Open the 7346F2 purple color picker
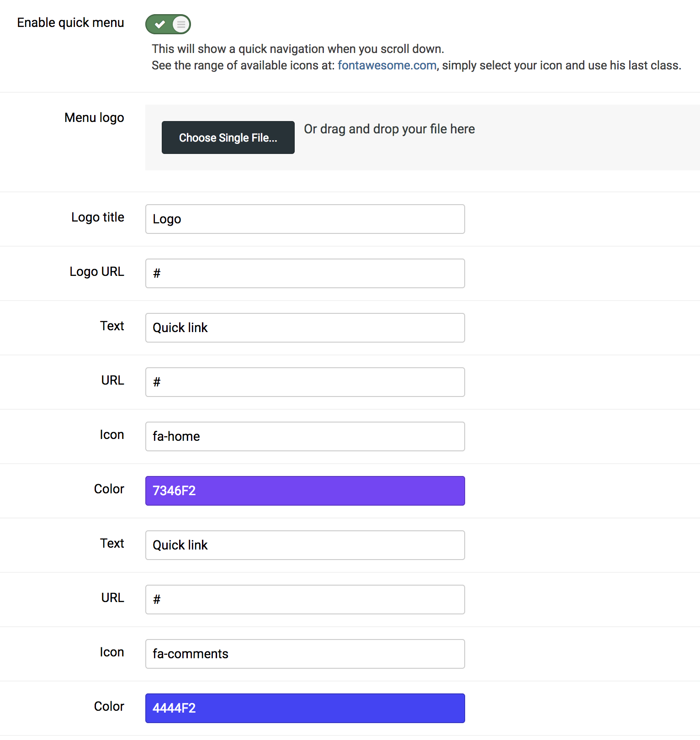Viewport: 700px width, 740px height. 305,491
